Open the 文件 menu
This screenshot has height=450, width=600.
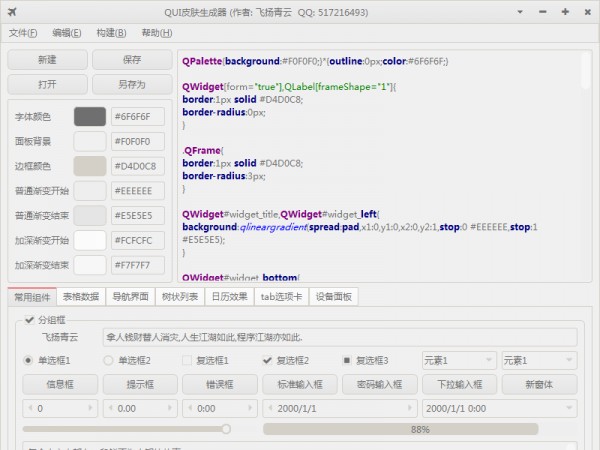(x=22, y=33)
